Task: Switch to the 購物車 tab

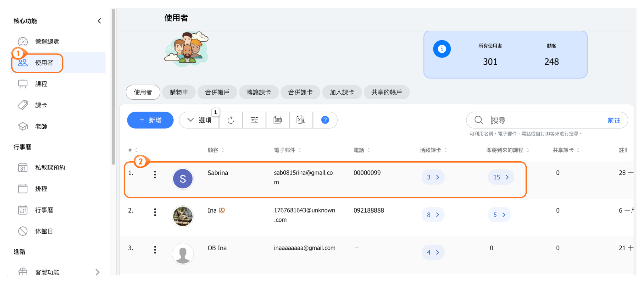Action: pos(179,92)
